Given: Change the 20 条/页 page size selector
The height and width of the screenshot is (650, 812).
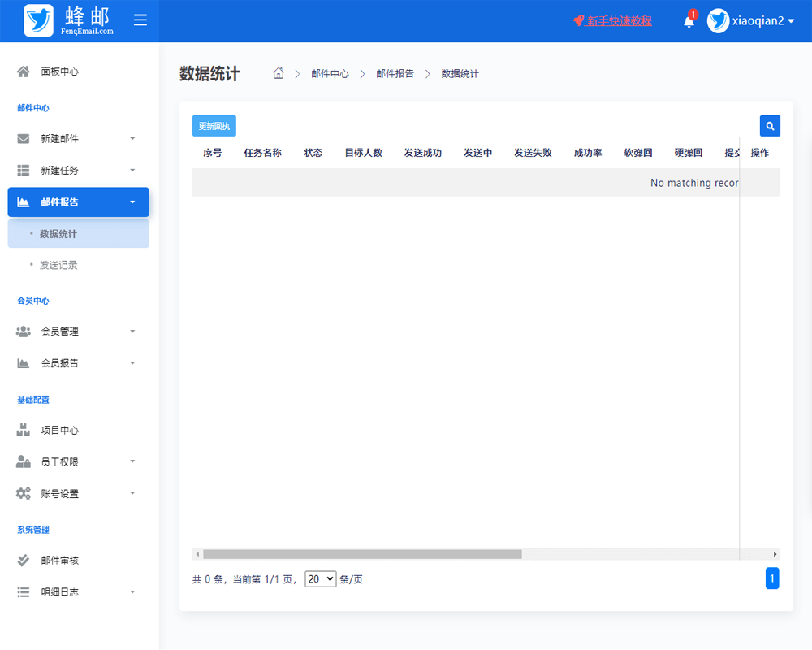Looking at the screenshot, I should click(x=320, y=579).
